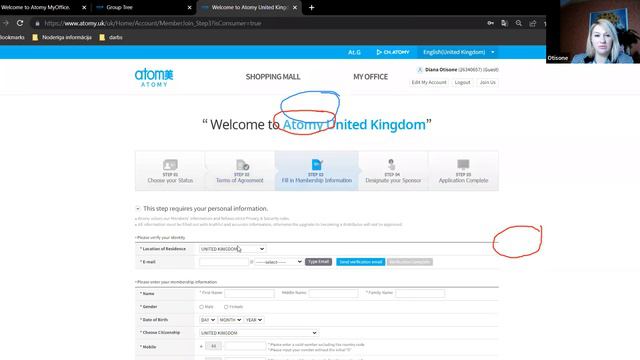640x360 pixels.
Task: Click the greyed Verification Complete button
Action: point(410,262)
